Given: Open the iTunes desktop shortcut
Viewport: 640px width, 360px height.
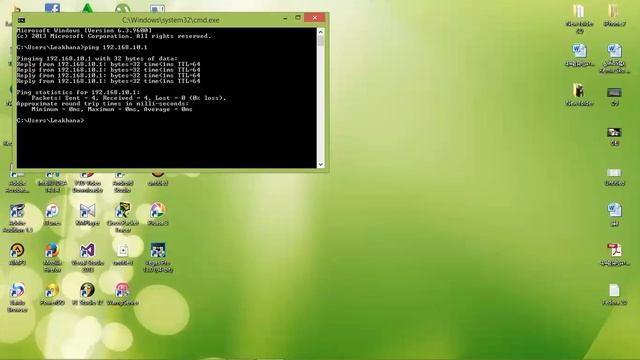Looking at the screenshot, I should click(52, 214).
